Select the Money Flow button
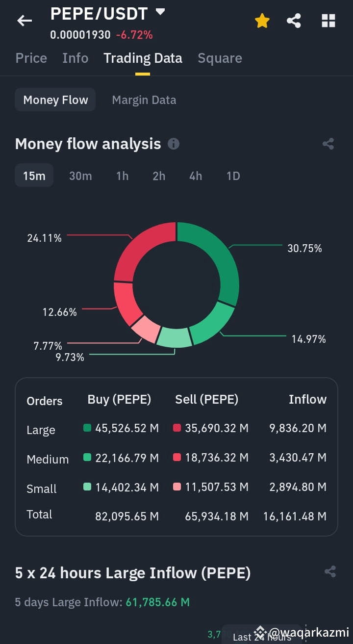 (55, 100)
